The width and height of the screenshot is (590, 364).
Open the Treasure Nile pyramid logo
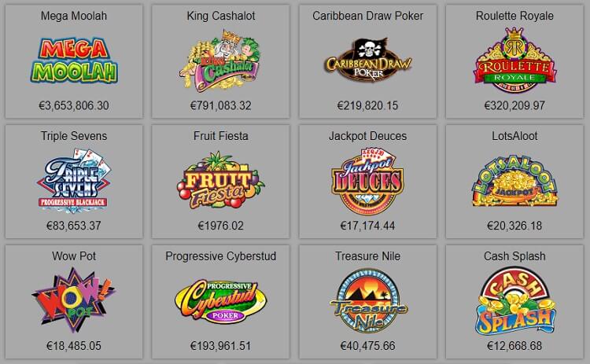point(367,301)
